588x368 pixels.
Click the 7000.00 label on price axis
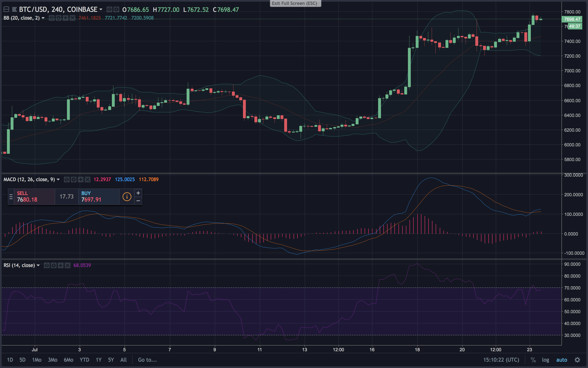(x=572, y=71)
